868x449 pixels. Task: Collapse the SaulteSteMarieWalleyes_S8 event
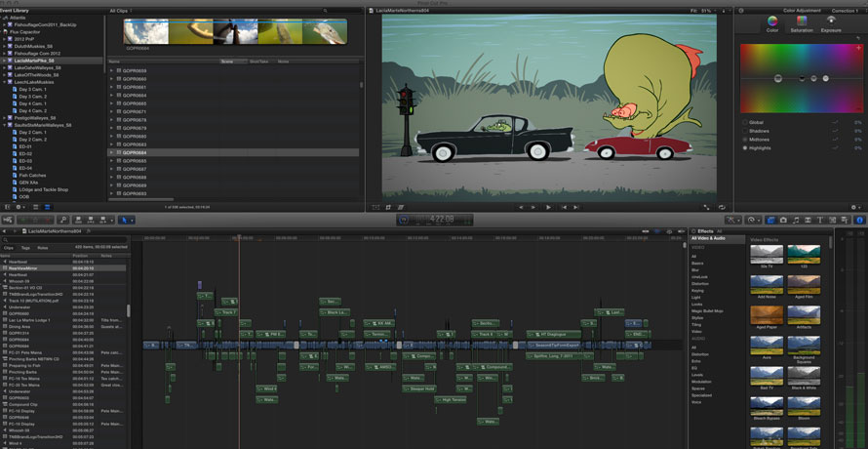(5, 125)
